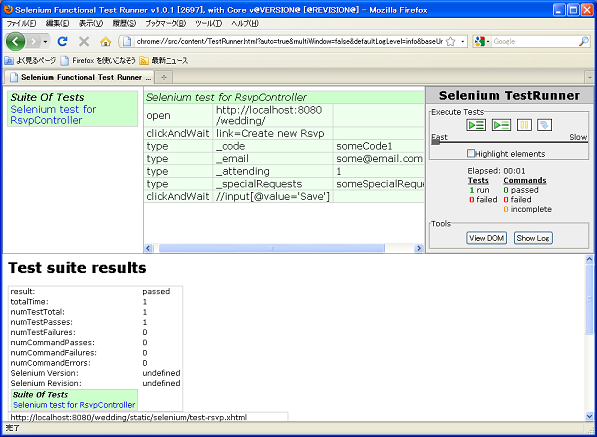The width and height of the screenshot is (597, 437).
Task: Click the URL address field
Action: [x=289, y=41]
